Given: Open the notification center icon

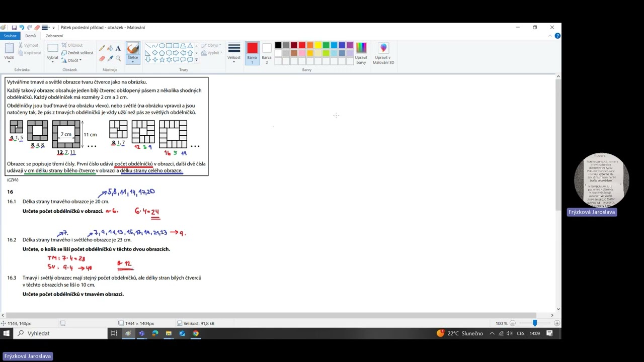Looking at the screenshot, I should coord(549,333).
